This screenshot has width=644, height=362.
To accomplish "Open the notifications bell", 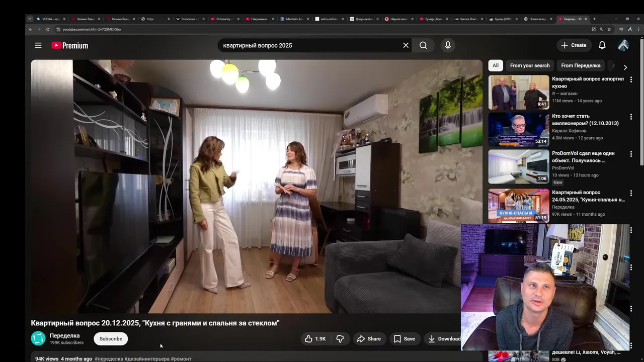I will tap(602, 45).
